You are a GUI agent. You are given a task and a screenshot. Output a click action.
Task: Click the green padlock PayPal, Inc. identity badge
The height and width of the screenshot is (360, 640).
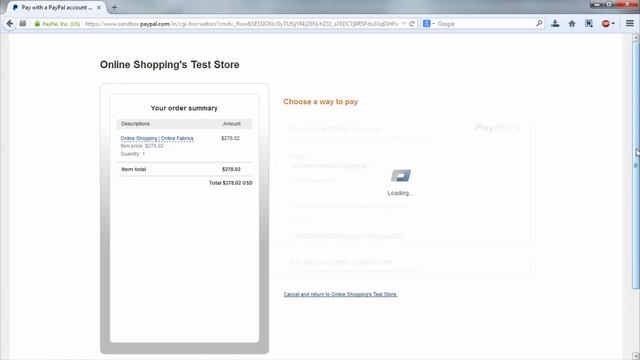[57, 24]
